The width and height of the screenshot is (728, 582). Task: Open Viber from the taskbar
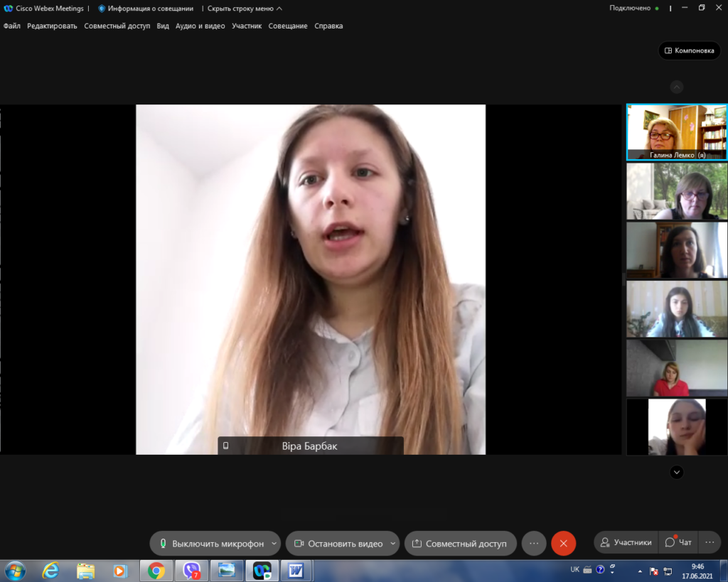(191, 571)
